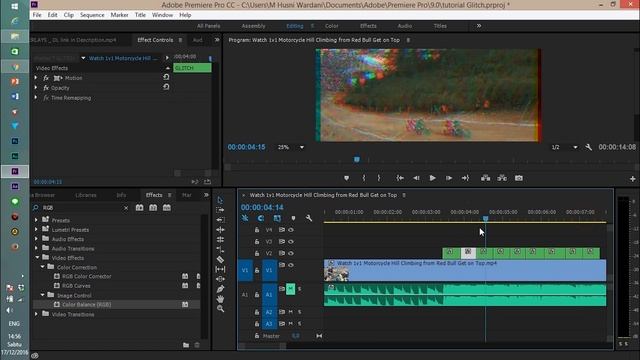
Task: Collapse the Image Control folder
Action: pyautogui.click(x=42, y=295)
